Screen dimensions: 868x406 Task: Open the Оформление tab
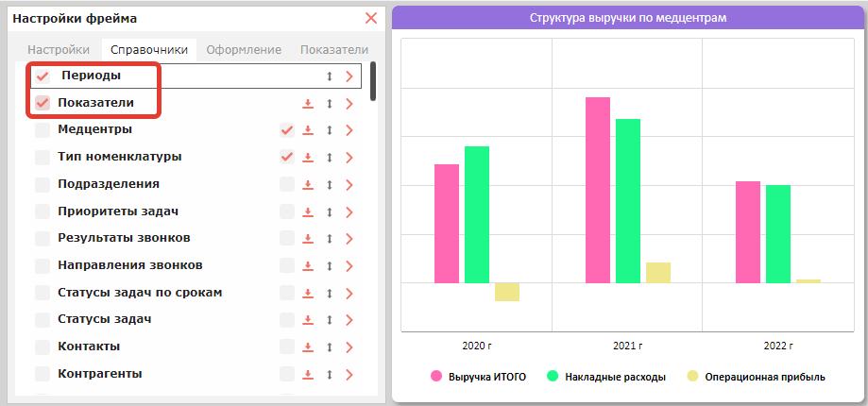coord(244,50)
